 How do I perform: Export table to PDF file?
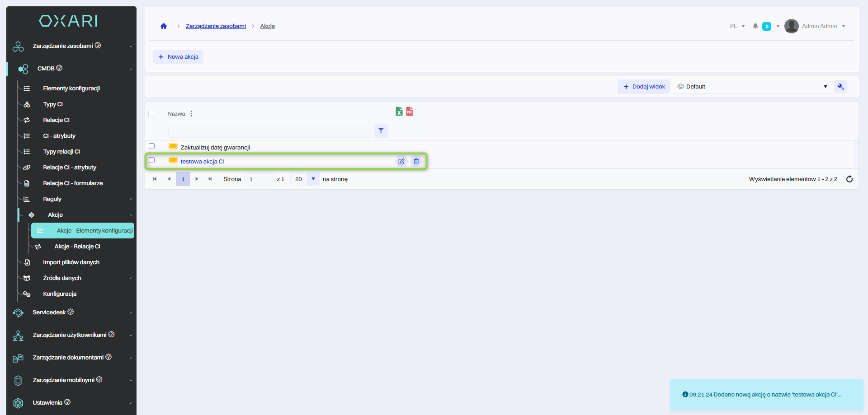coord(410,112)
